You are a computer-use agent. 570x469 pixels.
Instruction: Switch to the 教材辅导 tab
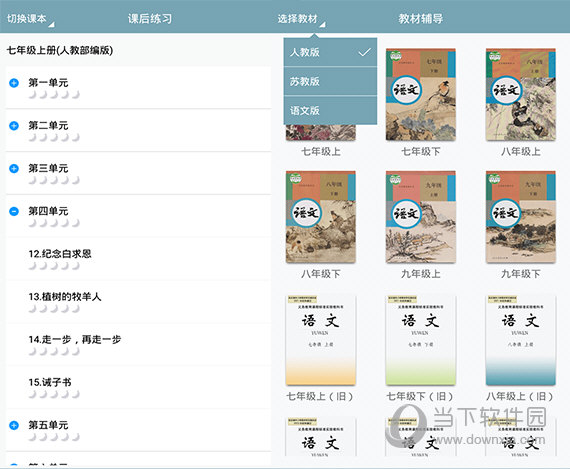pyautogui.click(x=421, y=19)
